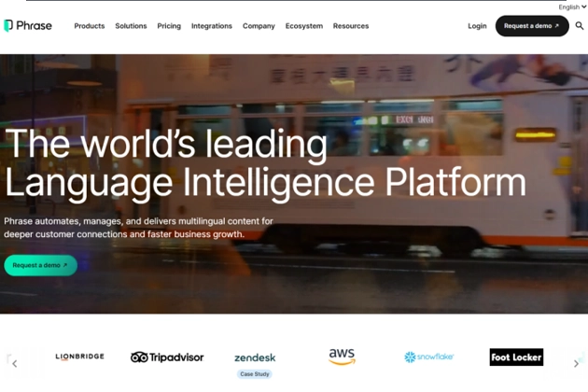
Task: Click the Login link
Action: click(x=477, y=26)
